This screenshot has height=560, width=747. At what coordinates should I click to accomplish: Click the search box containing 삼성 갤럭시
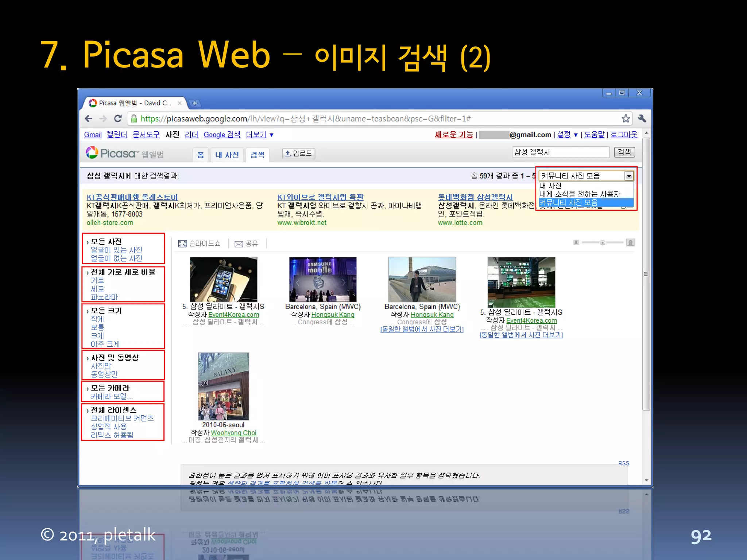pyautogui.click(x=561, y=152)
